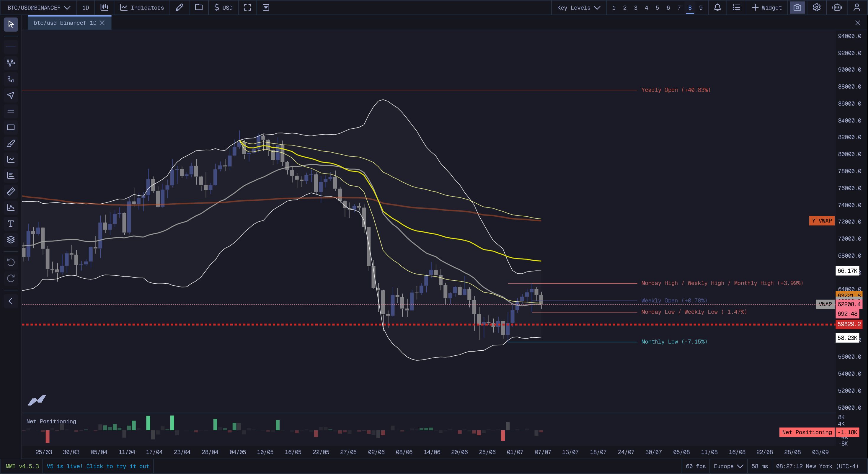
Task: Select the line chart projection tool
Action: [x=11, y=159]
